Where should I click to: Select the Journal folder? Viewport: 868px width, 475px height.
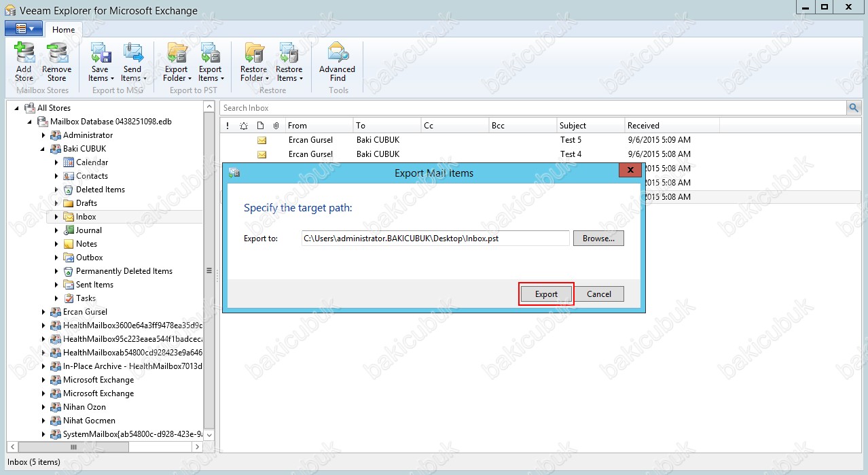pos(89,230)
